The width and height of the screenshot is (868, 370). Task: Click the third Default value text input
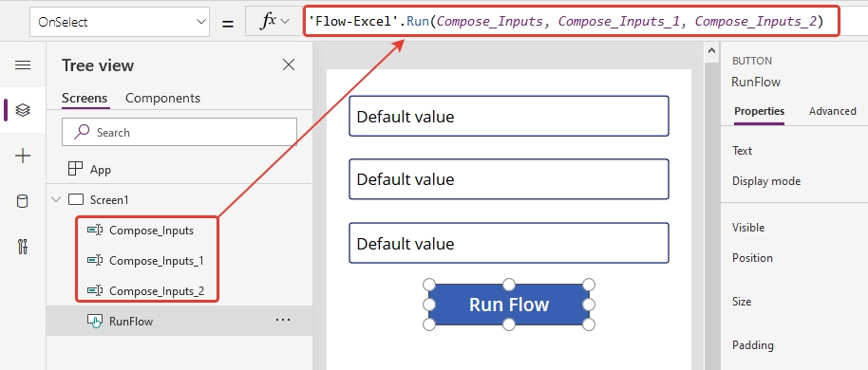[509, 244]
